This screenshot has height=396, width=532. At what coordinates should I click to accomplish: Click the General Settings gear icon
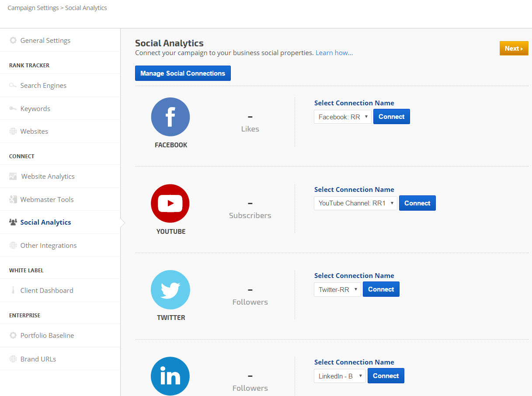(x=13, y=41)
